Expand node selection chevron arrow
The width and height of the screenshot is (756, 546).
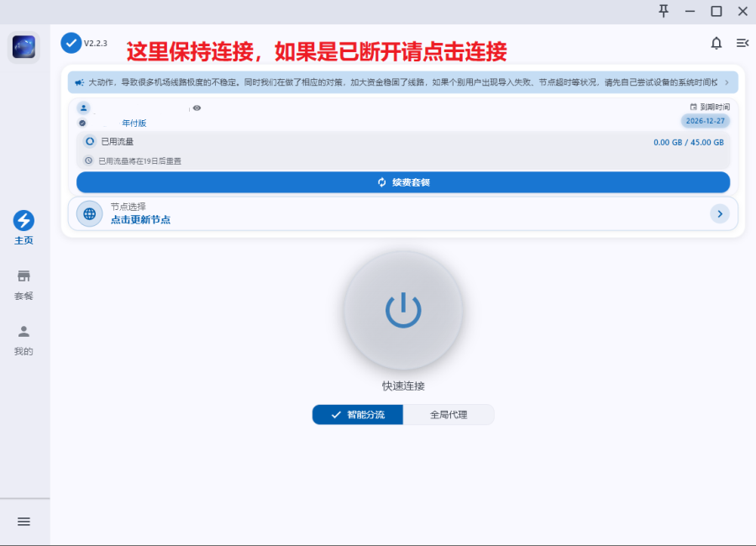(x=719, y=213)
